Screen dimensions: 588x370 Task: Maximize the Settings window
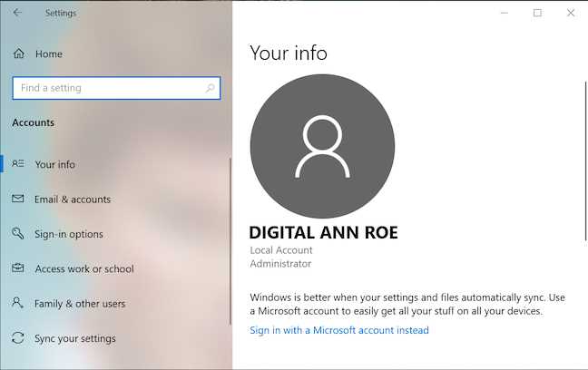pyautogui.click(x=537, y=13)
